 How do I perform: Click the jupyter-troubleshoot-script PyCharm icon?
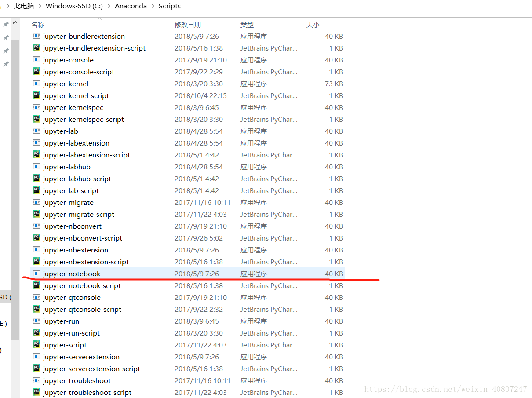[x=36, y=392]
